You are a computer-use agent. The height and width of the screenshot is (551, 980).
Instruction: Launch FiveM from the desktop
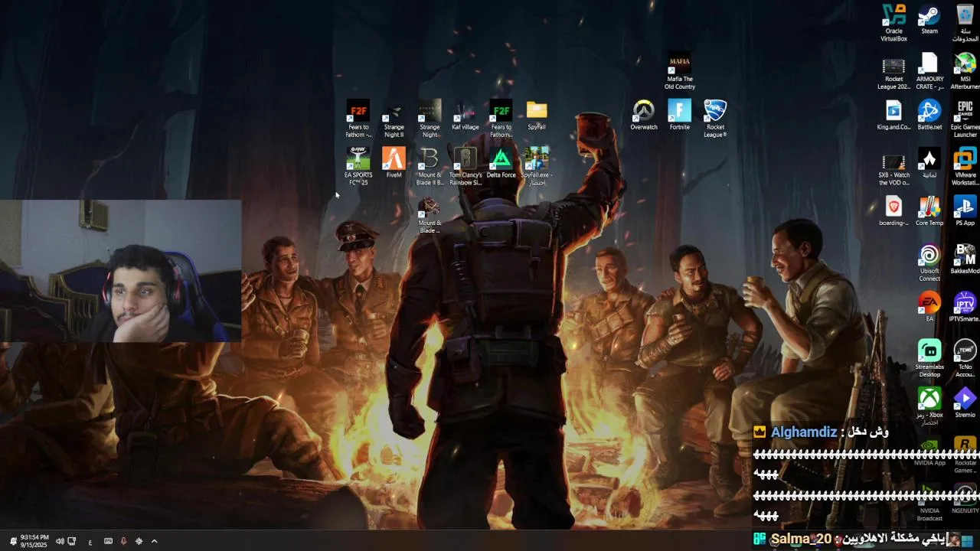pos(394,164)
